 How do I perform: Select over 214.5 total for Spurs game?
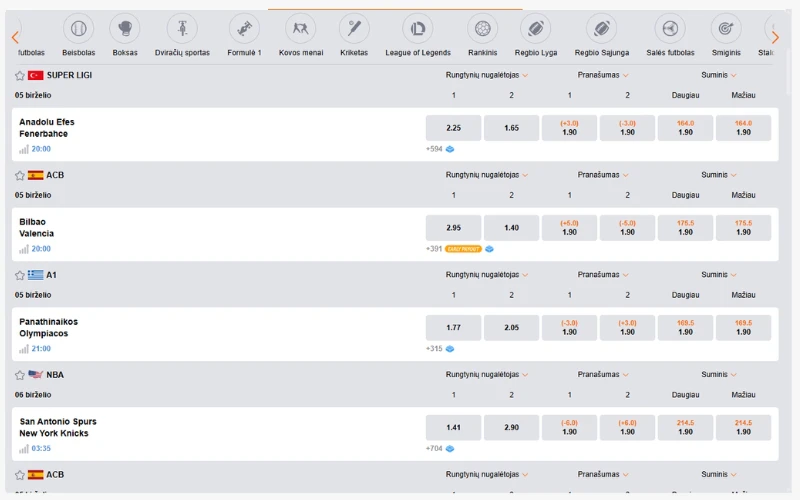click(685, 428)
